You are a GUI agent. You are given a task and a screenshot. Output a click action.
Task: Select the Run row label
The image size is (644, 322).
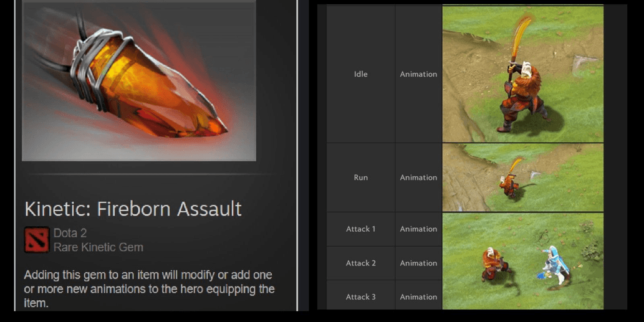point(360,178)
